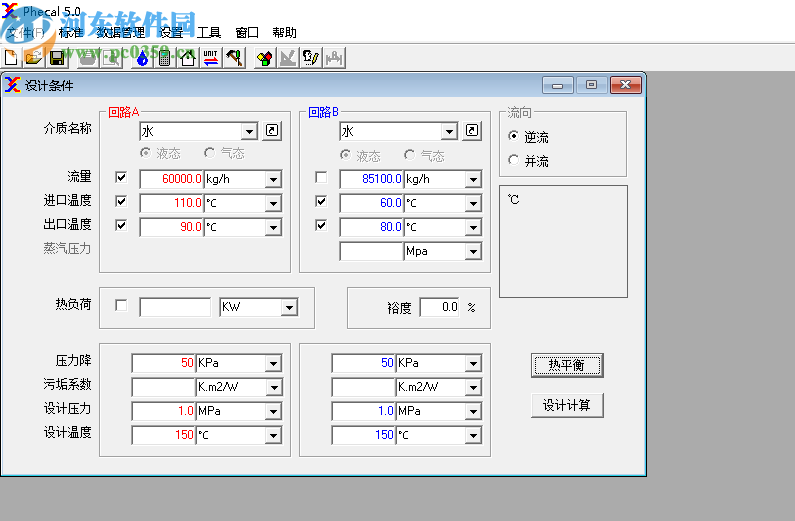This screenshot has width=795, height=521.
Task: Tick the 热负荷 checkbox
Action: (x=122, y=306)
